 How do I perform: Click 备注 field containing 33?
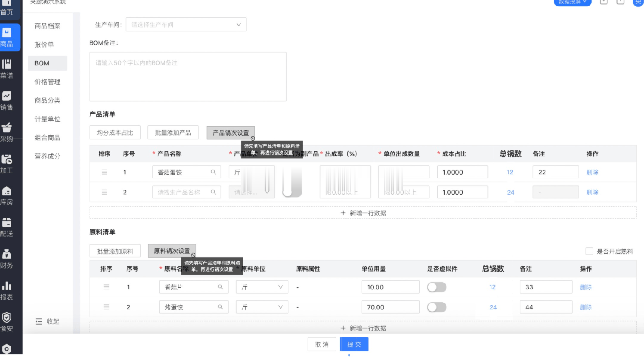point(546,287)
